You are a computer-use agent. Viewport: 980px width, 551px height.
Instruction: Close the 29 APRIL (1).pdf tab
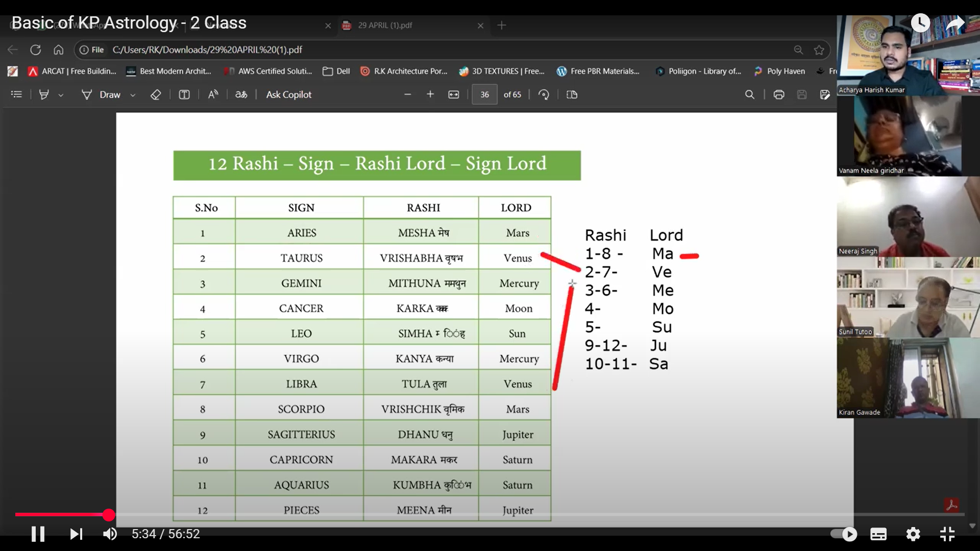point(480,26)
